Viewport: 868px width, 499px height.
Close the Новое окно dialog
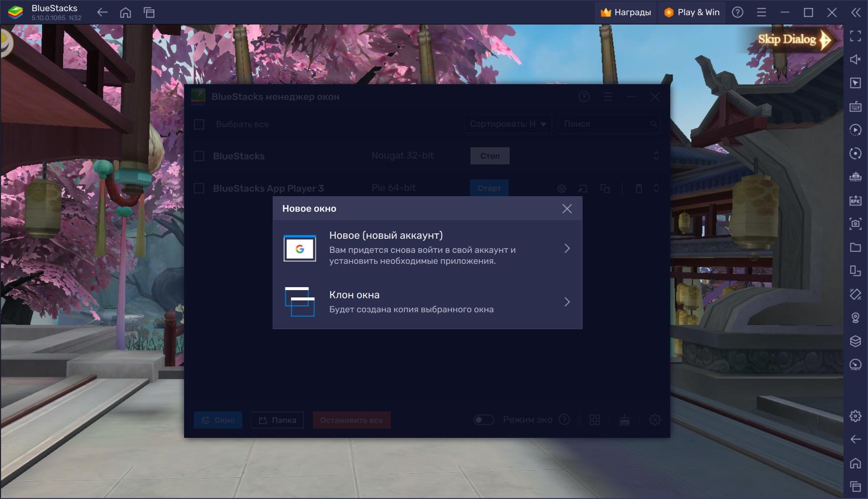tap(567, 209)
